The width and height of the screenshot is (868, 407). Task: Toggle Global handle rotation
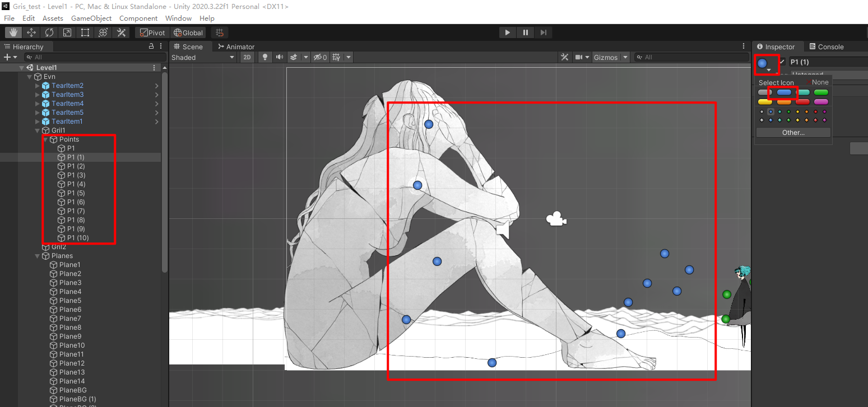point(188,32)
